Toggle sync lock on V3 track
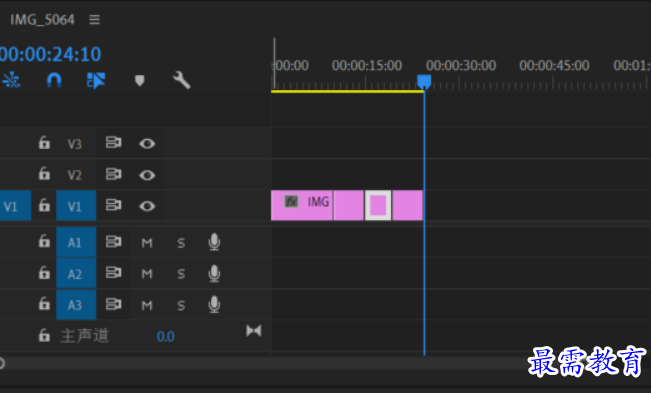This screenshot has height=393, width=652. point(113,143)
